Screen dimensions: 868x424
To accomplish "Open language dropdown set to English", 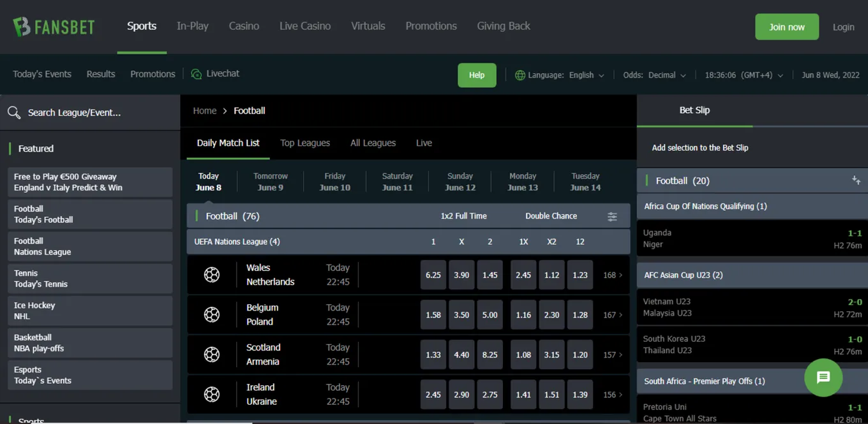I will point(586,75).
